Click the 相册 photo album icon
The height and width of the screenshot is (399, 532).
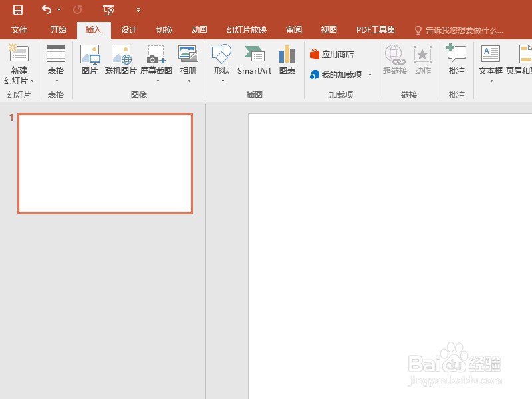[x=188, y=54]
